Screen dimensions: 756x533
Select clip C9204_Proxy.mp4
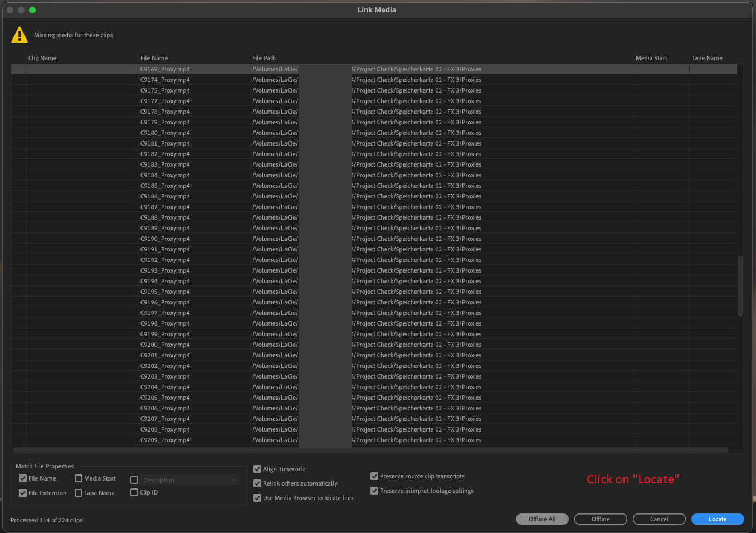click(374, 387)
